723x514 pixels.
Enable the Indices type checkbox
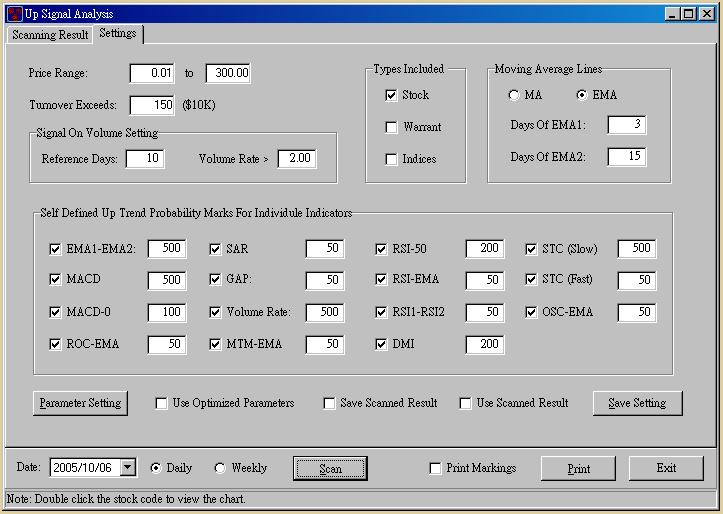pos(392,159)
